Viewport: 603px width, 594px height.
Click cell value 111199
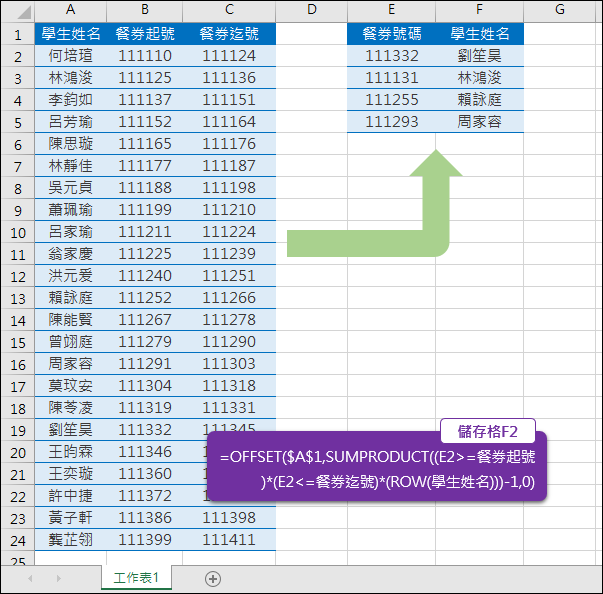click(145, 210)
